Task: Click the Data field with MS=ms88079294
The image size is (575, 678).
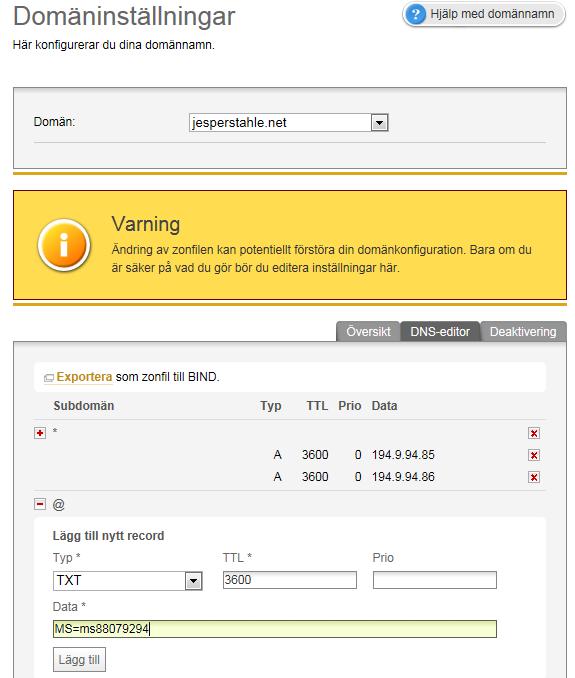Action: point(275,629)
